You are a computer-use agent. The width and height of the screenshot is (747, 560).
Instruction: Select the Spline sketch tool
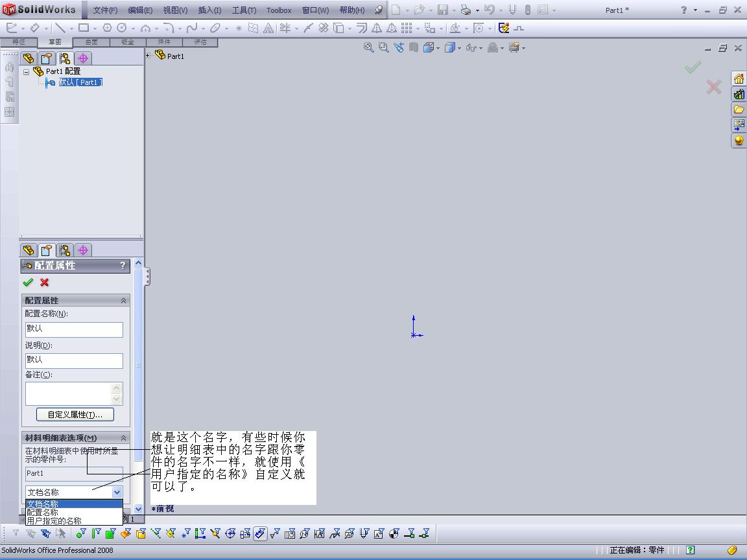[x=192, y=28]
